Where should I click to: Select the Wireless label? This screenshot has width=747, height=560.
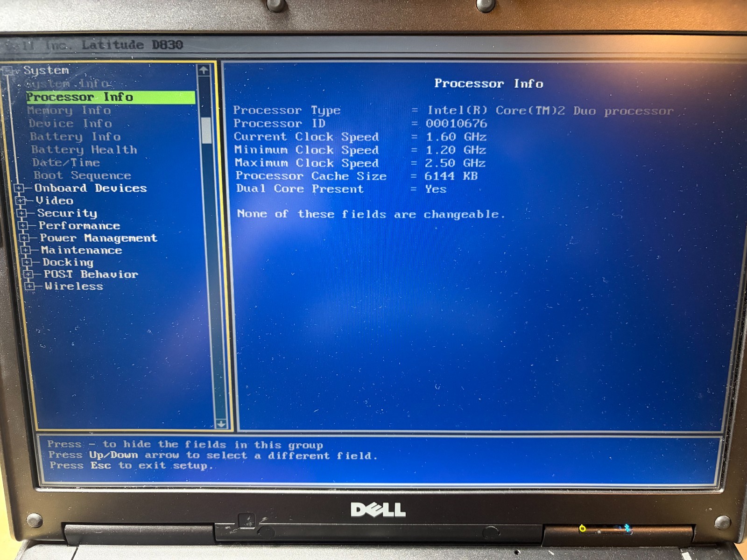[x=74, y=286]
